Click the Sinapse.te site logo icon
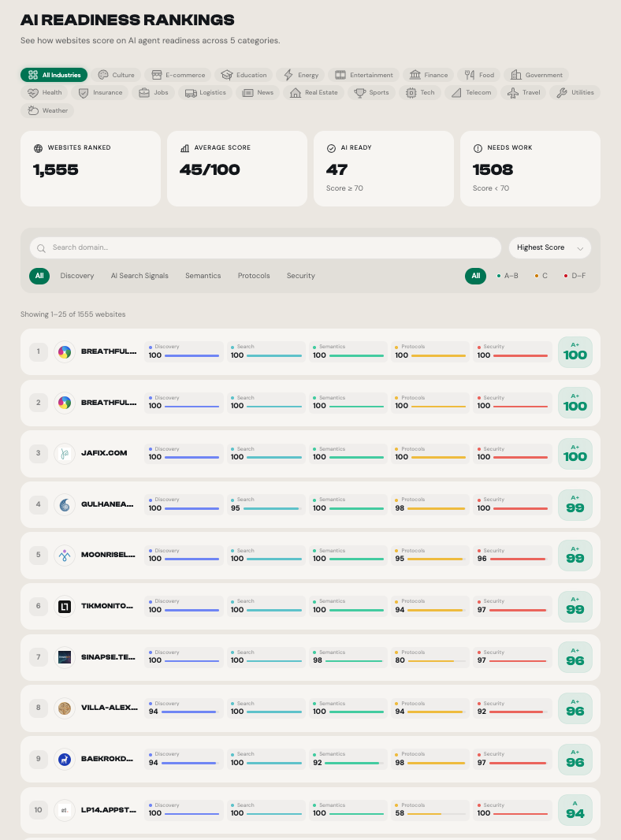The image size is (621, 840). coord(65,657)
